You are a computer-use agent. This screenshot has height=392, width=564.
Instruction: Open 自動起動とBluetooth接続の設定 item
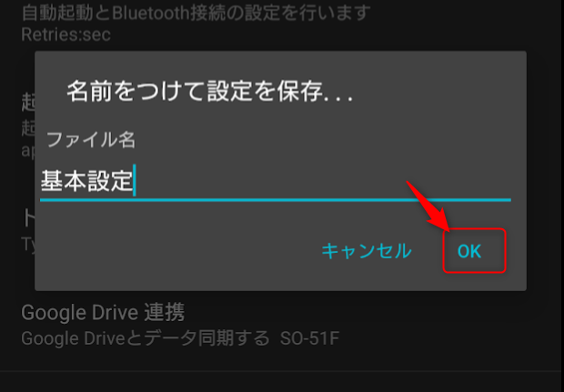click(196, 13)
